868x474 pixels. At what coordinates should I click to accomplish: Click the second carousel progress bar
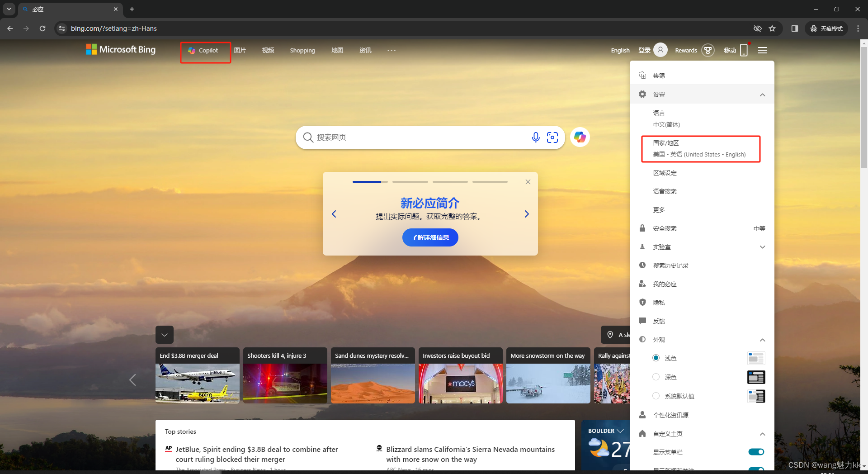(410, 181)
